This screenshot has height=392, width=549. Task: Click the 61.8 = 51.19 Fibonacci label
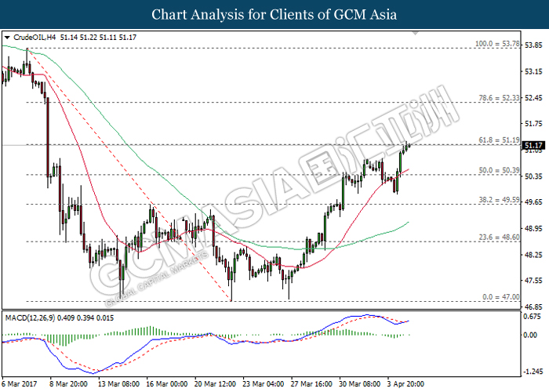(x=499, y=140)
